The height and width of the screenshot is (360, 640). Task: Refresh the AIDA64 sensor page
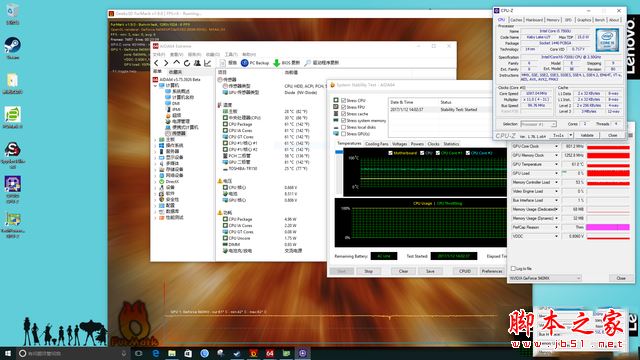click(187, 63)
